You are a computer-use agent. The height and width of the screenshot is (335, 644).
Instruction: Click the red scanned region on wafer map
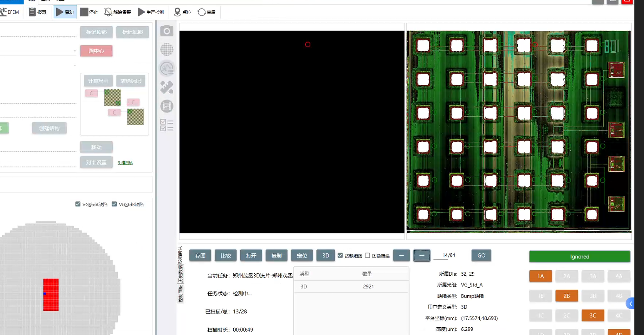51,295
